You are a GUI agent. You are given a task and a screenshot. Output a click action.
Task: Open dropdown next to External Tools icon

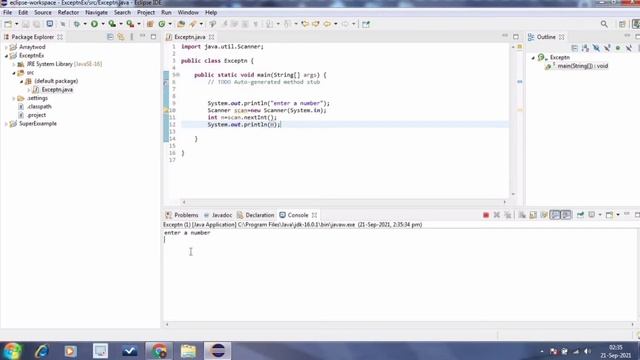click(139, 24)
